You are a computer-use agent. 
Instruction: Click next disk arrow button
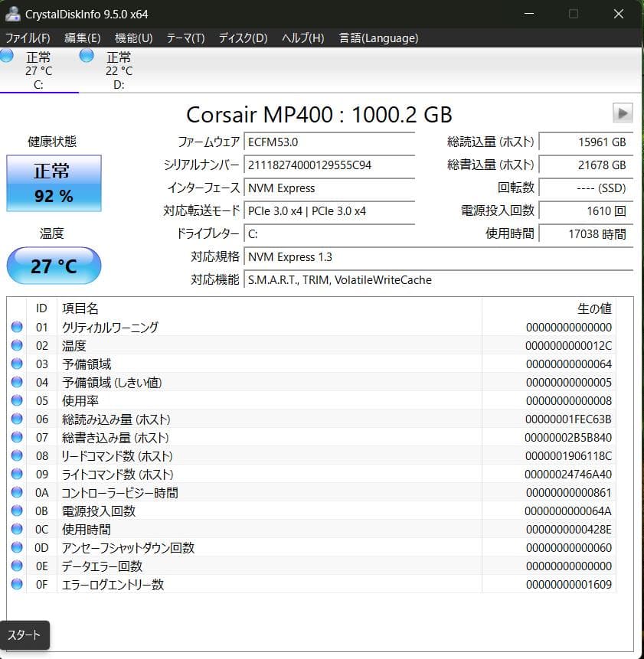point(623,113)
